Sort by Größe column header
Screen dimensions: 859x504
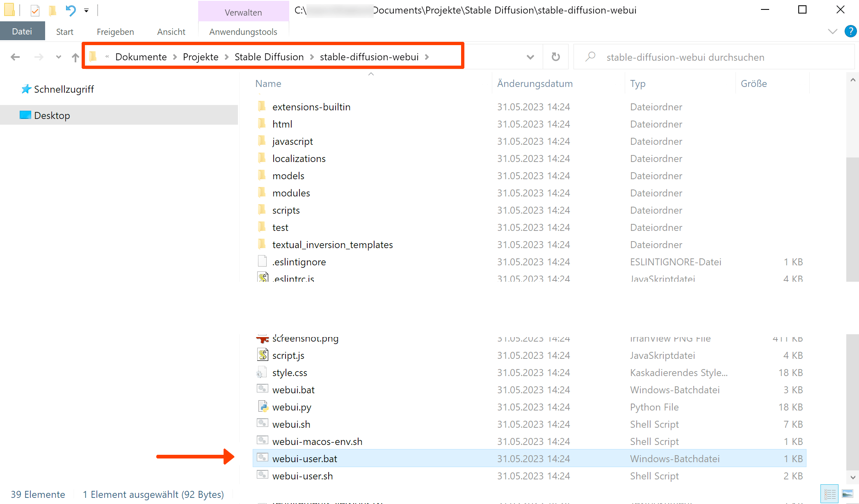pos(754,83)
